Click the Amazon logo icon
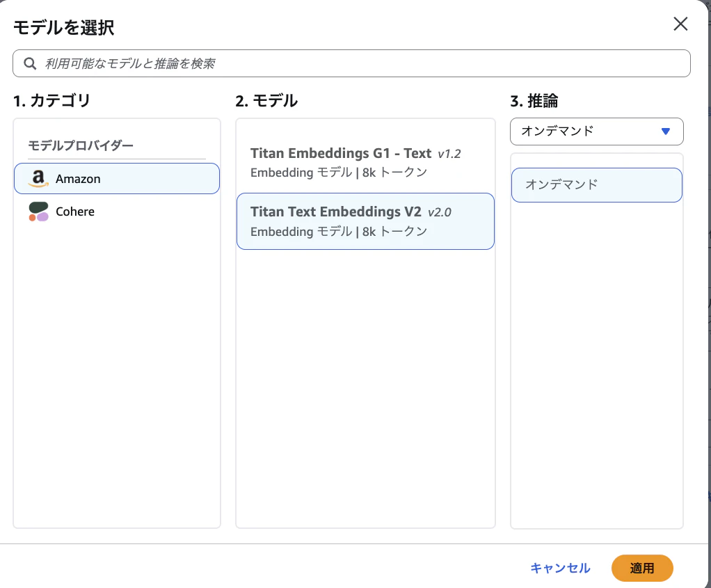Image resolution: width=711 pixels, height=588 pixels. click(x=38, y=179)
